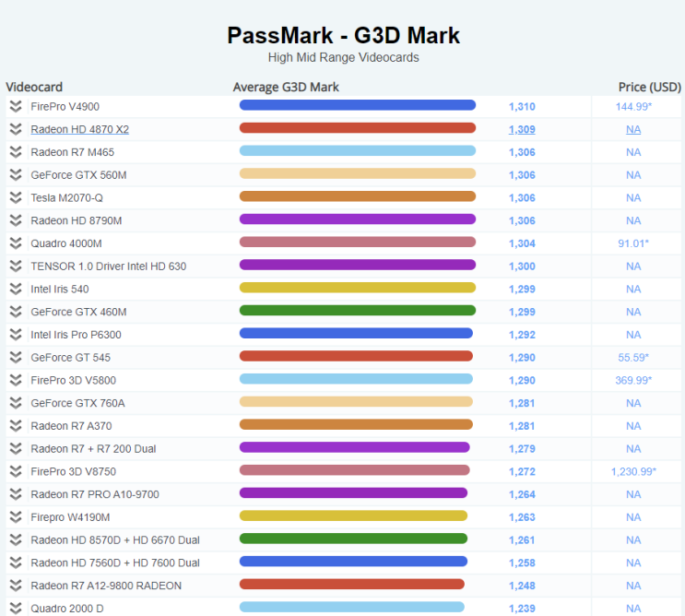Select the Average G3D Mark column header
Image resolution: width=685 pixels, height=616 pixels.
[286, 87]
